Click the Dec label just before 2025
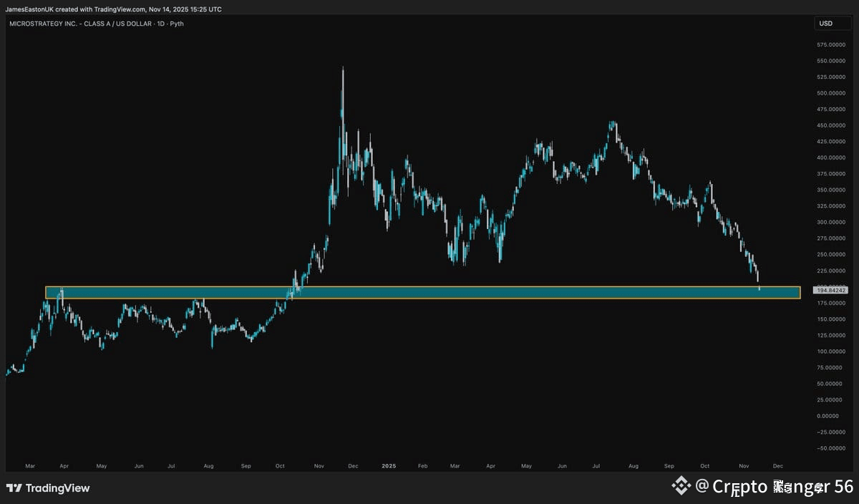Image resolution: width=859 pixels, height=504 pixels. tap(352, 465)
